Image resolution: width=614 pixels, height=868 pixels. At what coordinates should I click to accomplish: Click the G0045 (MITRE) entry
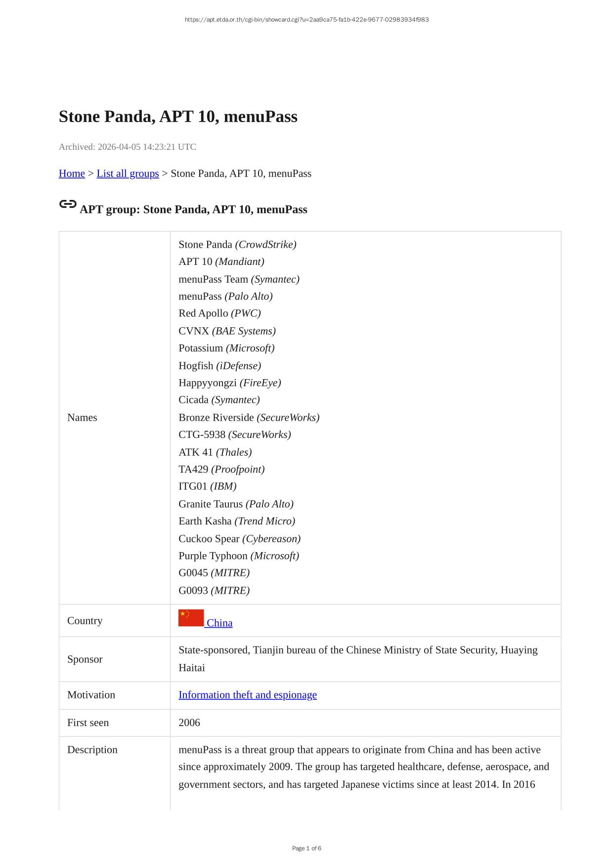[x=214, y=573]
